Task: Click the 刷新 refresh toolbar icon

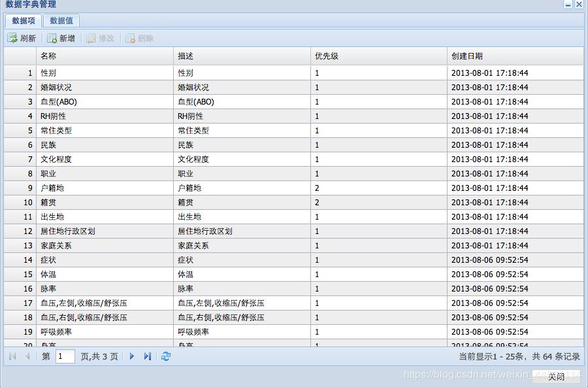Action: (x=12, y=38)
